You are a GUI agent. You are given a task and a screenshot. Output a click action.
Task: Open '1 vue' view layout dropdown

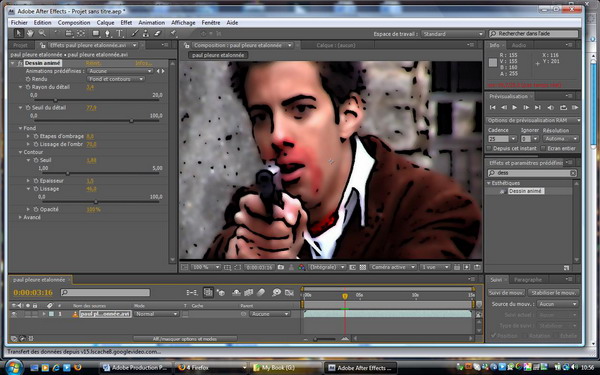(x=434, y=267)
